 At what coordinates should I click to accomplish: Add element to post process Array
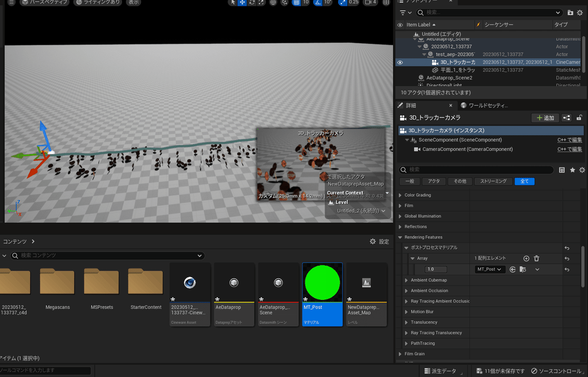(526, 258)
